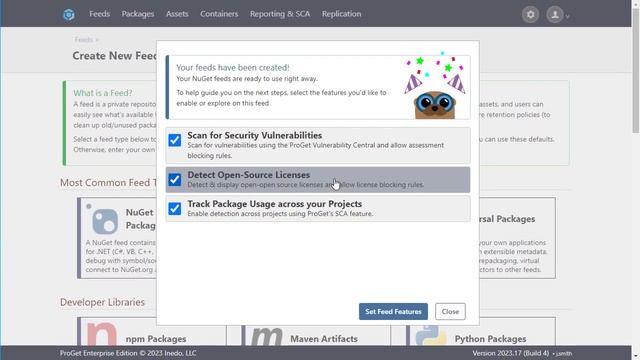Uncheck Scan for Security Vulnerabilities checkbox

[x=175, y=140]
